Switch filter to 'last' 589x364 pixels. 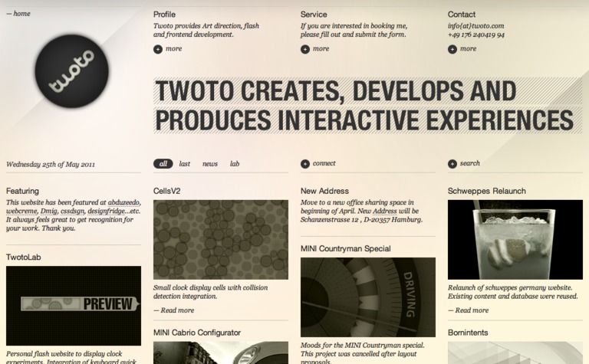pyautogui.click(x=185, y=164)
